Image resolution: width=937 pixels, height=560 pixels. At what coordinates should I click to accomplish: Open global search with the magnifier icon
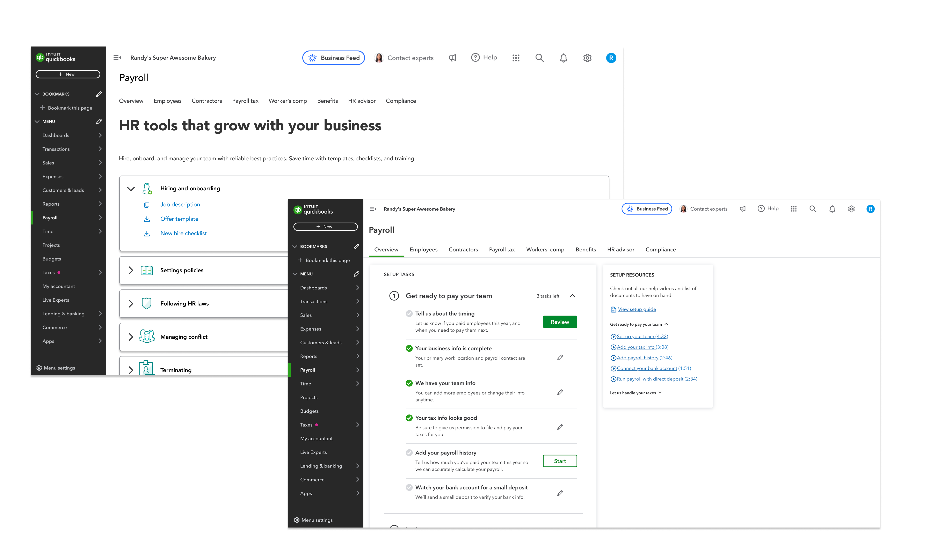pyautogui.click(x=813, y=209)
